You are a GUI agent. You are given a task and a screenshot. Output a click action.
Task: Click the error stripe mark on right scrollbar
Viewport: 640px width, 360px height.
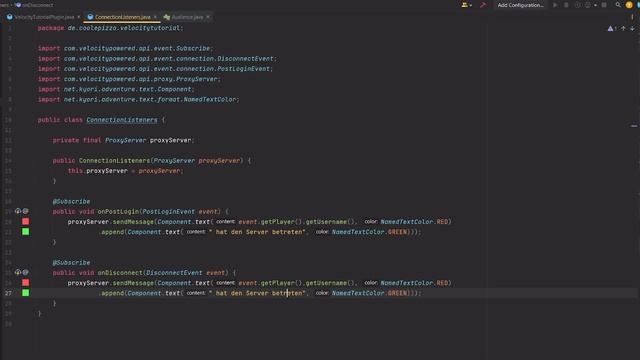(634, 126)
